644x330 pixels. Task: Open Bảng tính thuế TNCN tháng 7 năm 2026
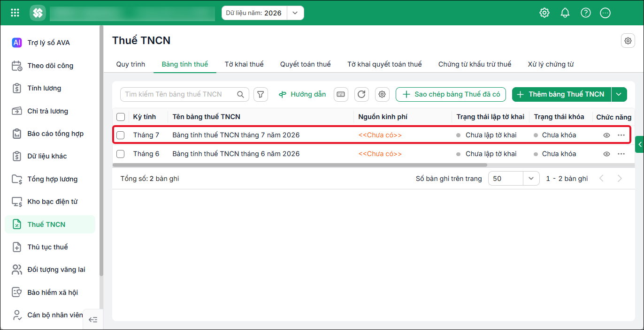[x=236, y=135]
